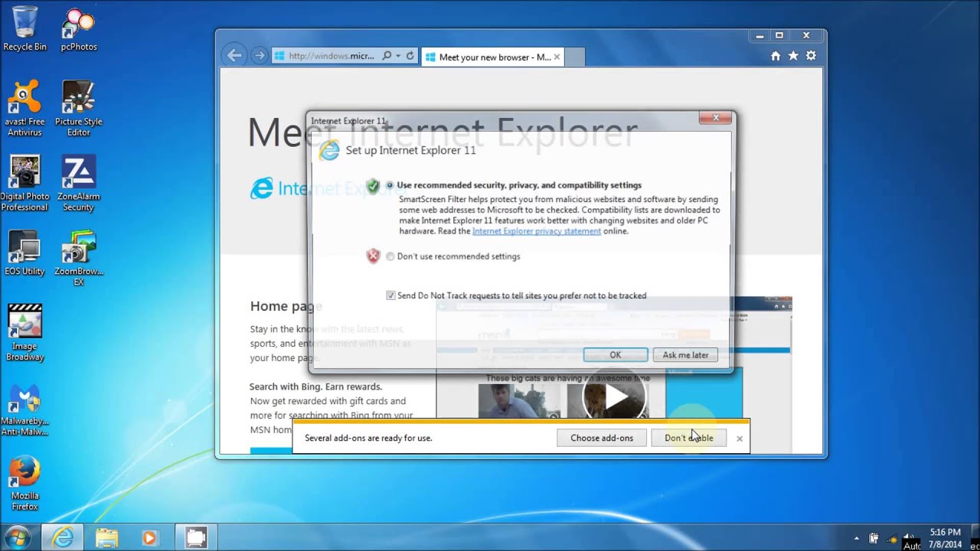
Task: Launch avast! Free Antivirus desktop icon
Action: point(24,109)
